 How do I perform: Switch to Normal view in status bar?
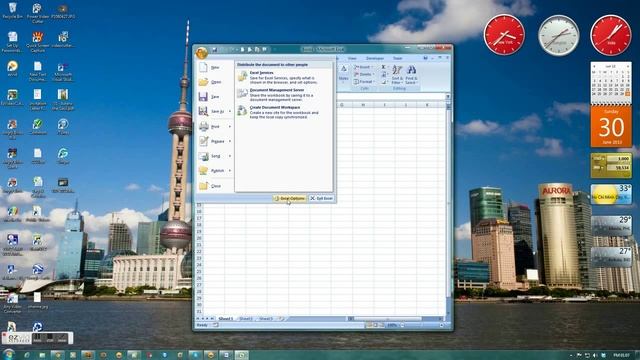click(x=369, y=325)
